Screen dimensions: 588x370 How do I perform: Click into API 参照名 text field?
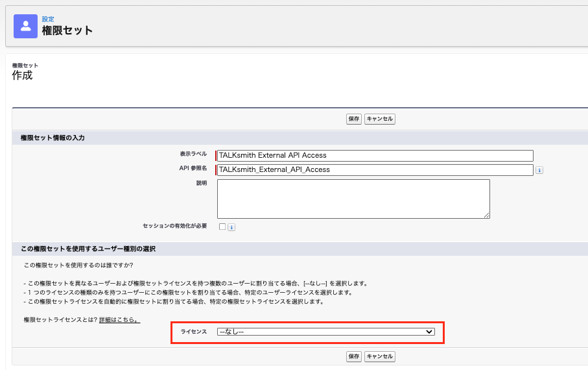pyautogui.click(x=375, y=170)
